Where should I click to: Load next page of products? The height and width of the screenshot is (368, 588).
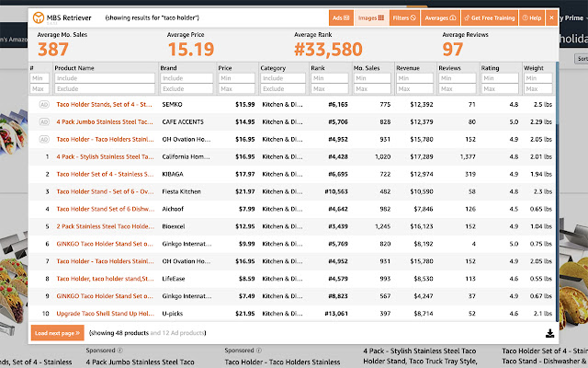pos(57,333)
